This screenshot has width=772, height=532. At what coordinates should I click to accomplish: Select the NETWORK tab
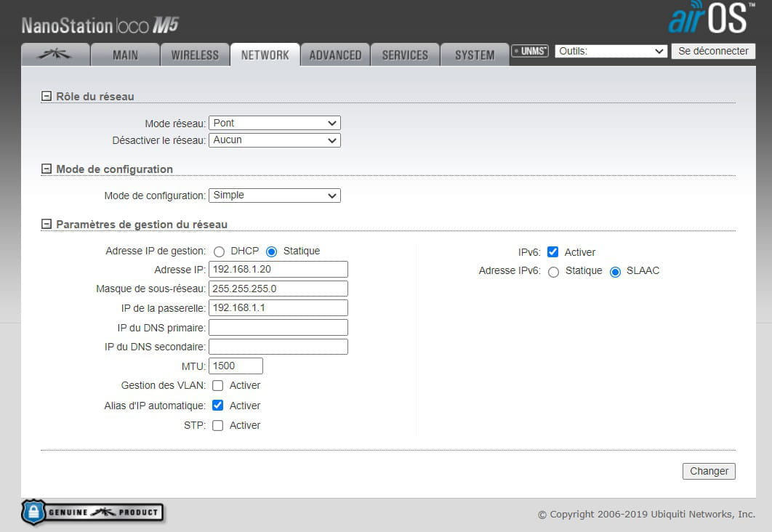point(265,55)
